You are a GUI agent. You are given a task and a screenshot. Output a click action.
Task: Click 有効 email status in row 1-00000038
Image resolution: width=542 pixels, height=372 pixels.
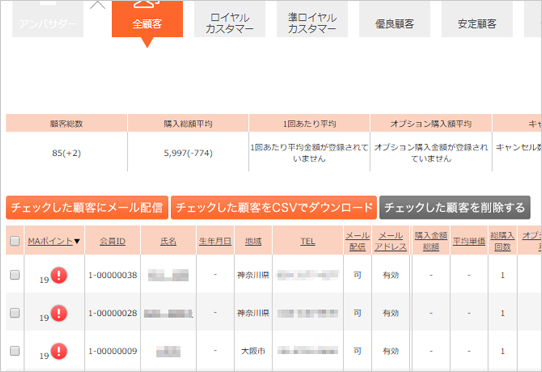391,275
